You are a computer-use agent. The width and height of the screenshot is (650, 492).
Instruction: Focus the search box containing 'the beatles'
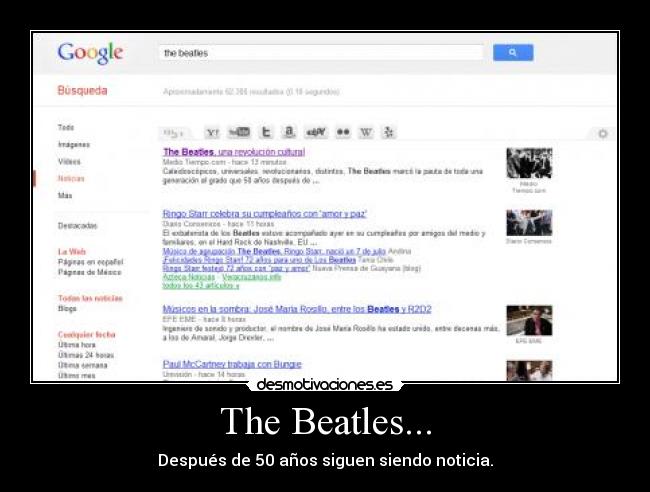(x=321, y=53)
